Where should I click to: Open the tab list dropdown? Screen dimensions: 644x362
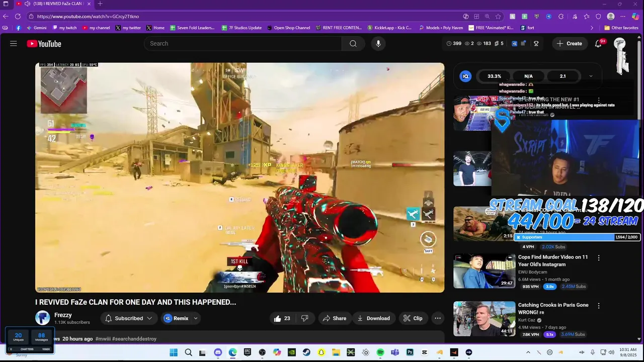click(x=6, y=4)
